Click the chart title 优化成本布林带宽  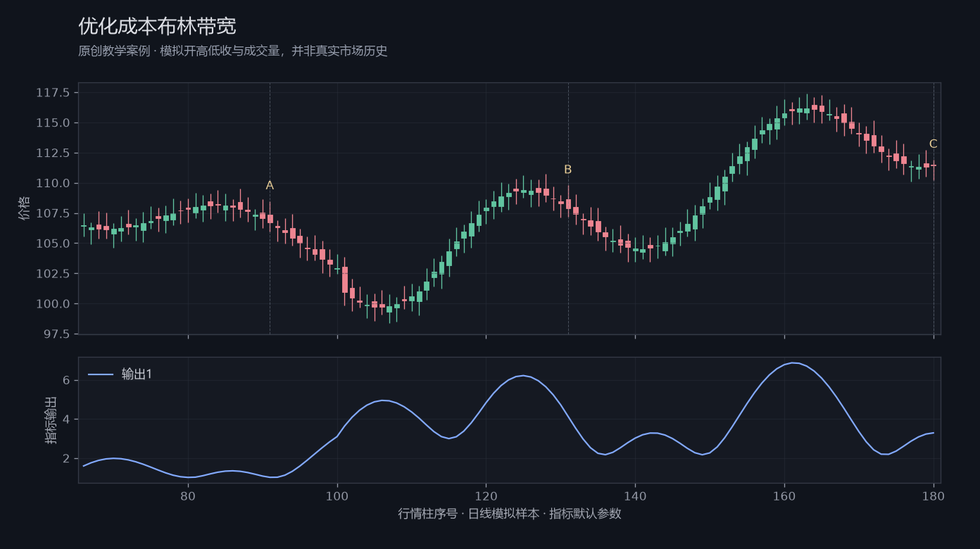(157, 26)
